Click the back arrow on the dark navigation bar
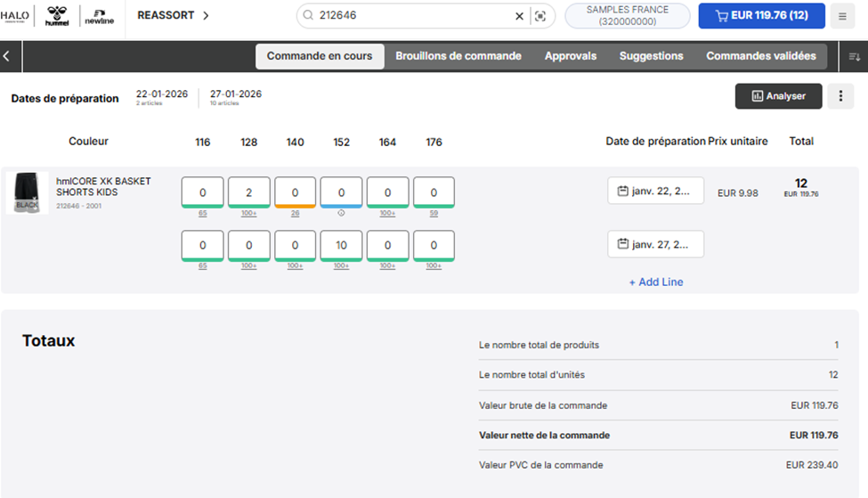The image size is (868, 498). point(7,56)
